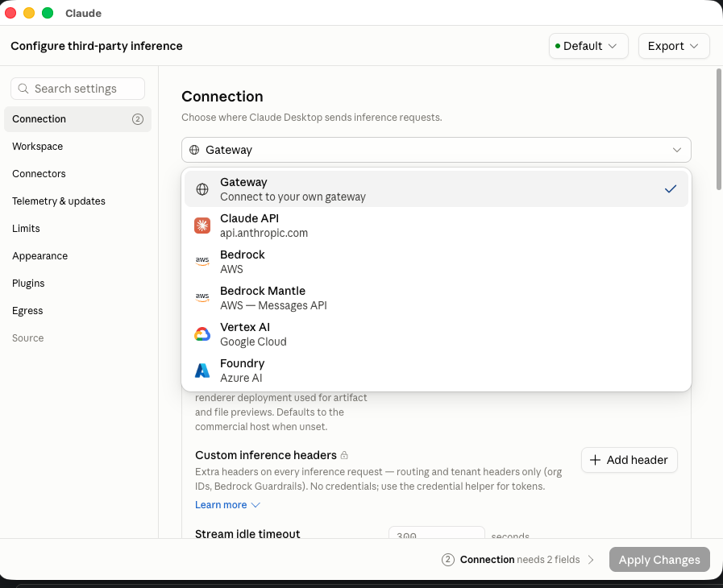Click the yellow minimize window button
The width and height of the screenshot is (723, 588).
click(x=29, y=13)
